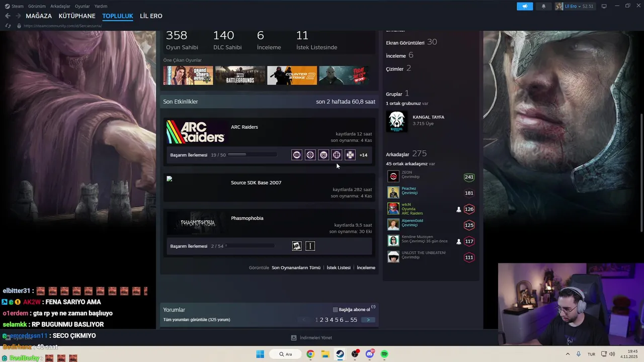Open the Çizimler 2 link
Image resolution: width=644 pixels, height=362 pixels.
click(x=398, y=68)
